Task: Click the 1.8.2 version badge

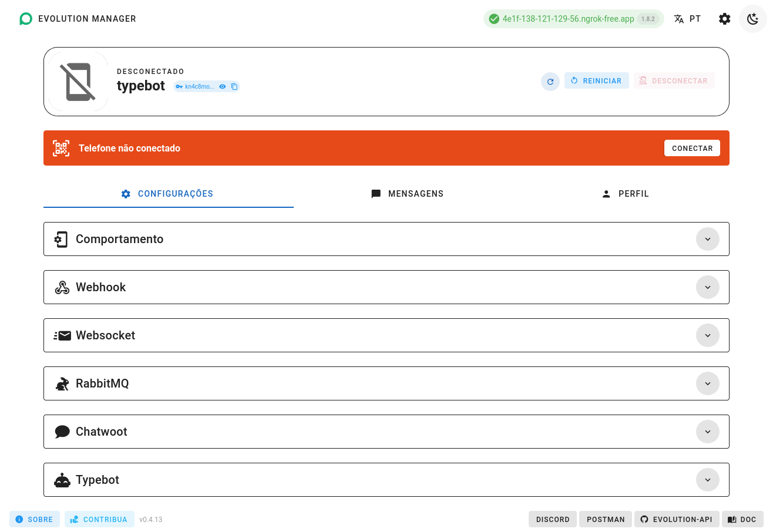Action: (648, 19)
